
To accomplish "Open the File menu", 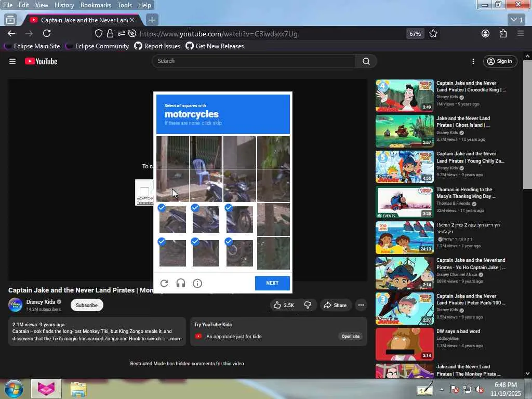I will point(7,5).
